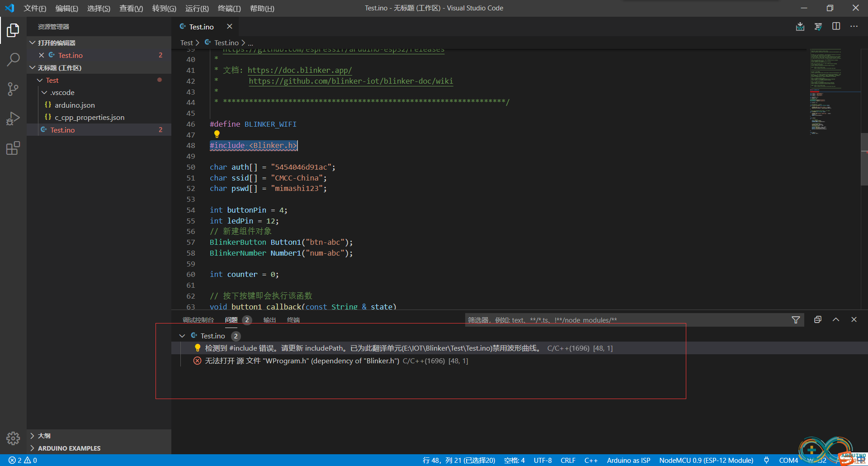Click the VS Code logo in title bar
Viewport: 868px width, 466px height.
tap(9, 8)
